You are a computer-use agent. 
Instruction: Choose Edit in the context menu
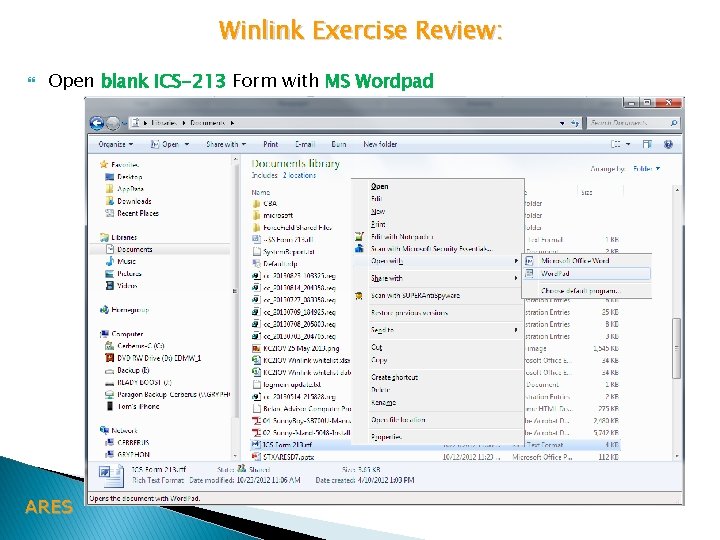point(377,199)
